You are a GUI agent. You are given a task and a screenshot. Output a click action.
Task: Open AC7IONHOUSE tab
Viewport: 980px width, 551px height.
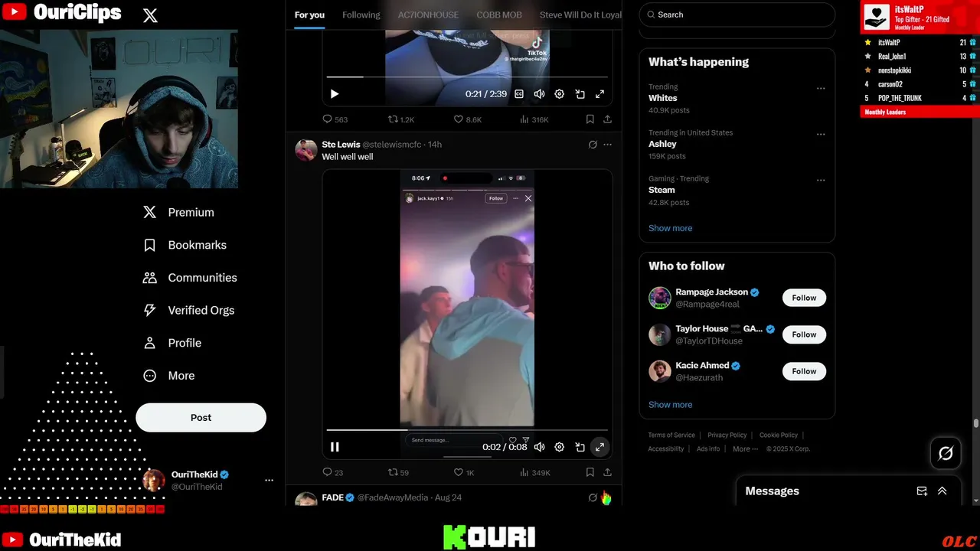[428, 15]
